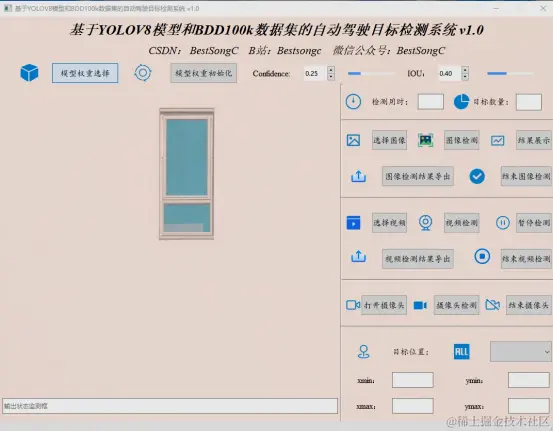Close the application window

[543, 8]
